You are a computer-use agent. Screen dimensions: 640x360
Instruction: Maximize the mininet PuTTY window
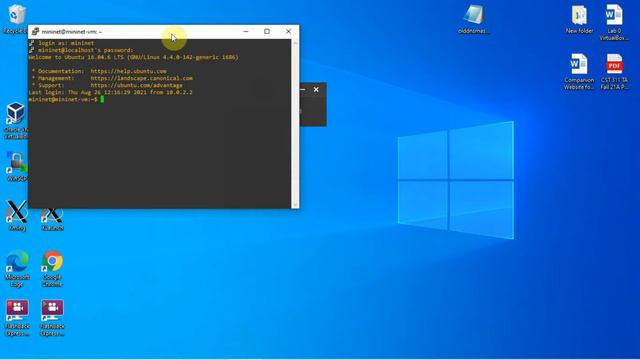[x=267, y=31]
